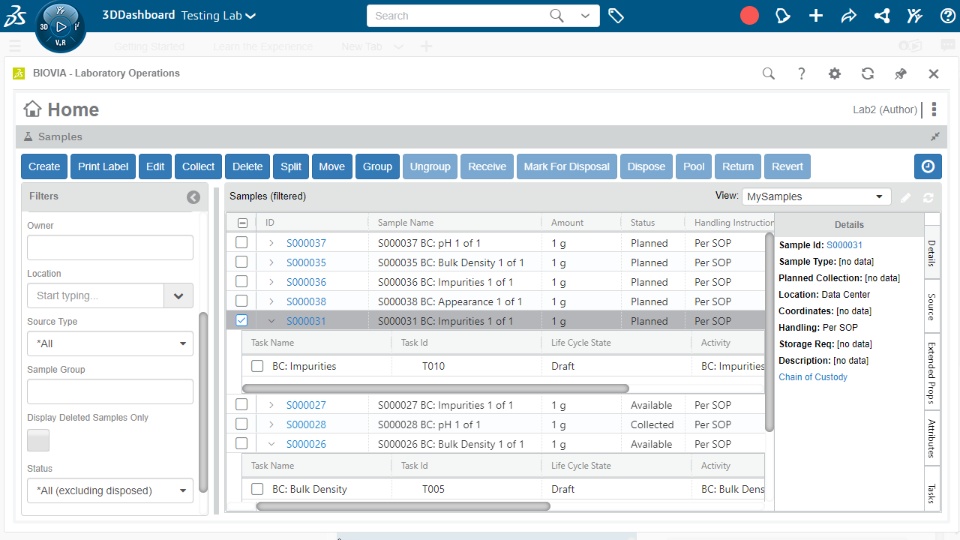Collapse the Filters panel arrow
The height and width of the screenshot is (540, 960).
(193, 197)
